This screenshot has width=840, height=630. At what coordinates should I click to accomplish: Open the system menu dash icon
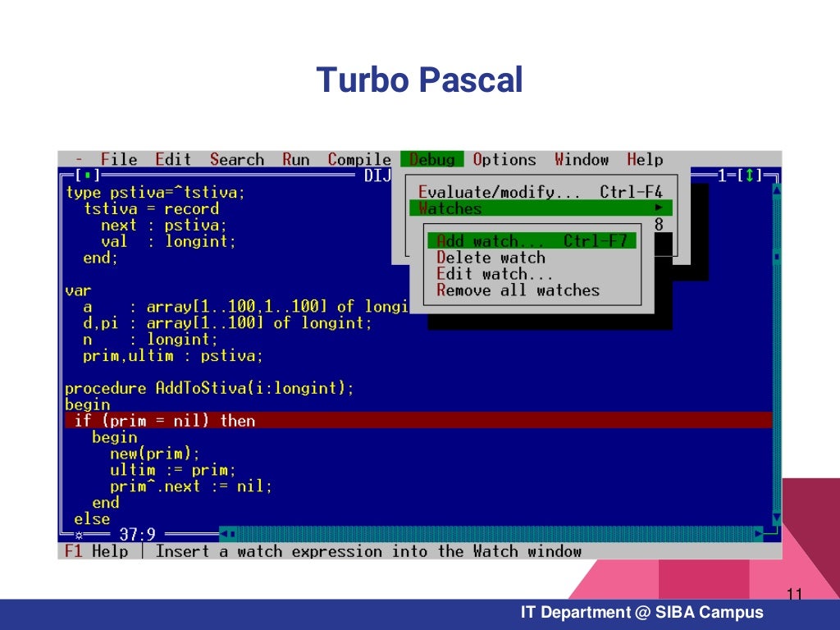click(79, 160)
